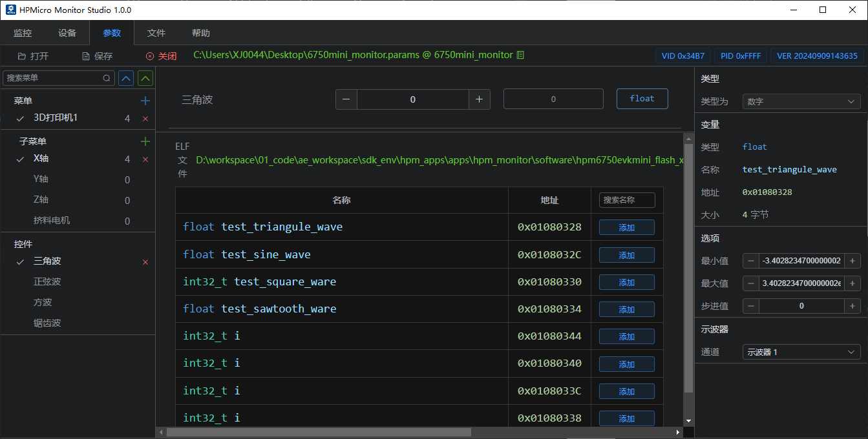Click the VID 0x34B7 badge
The image size is (868, 439).
[683, 56]
